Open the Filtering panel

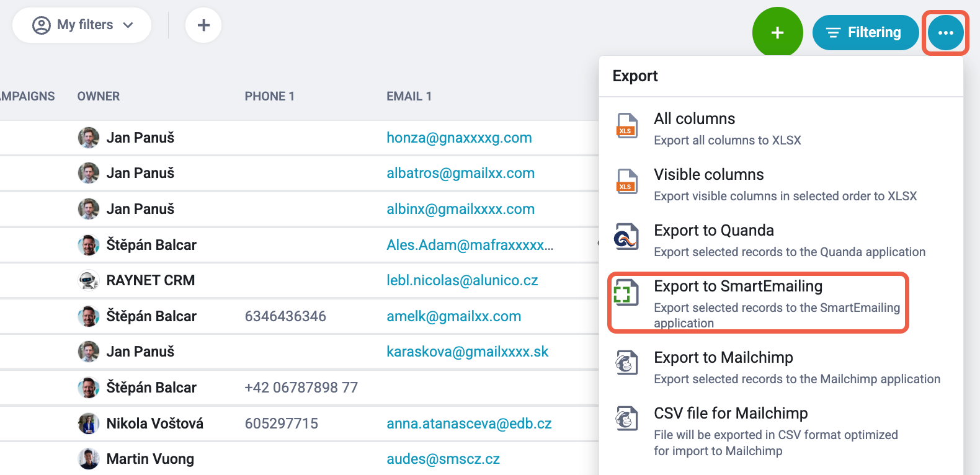[865, 32]
